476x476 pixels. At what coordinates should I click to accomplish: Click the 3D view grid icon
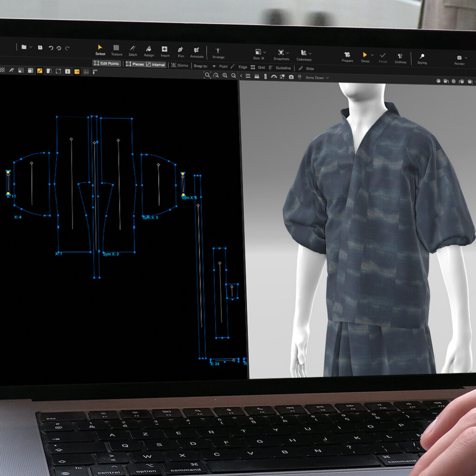coord(248,76)
